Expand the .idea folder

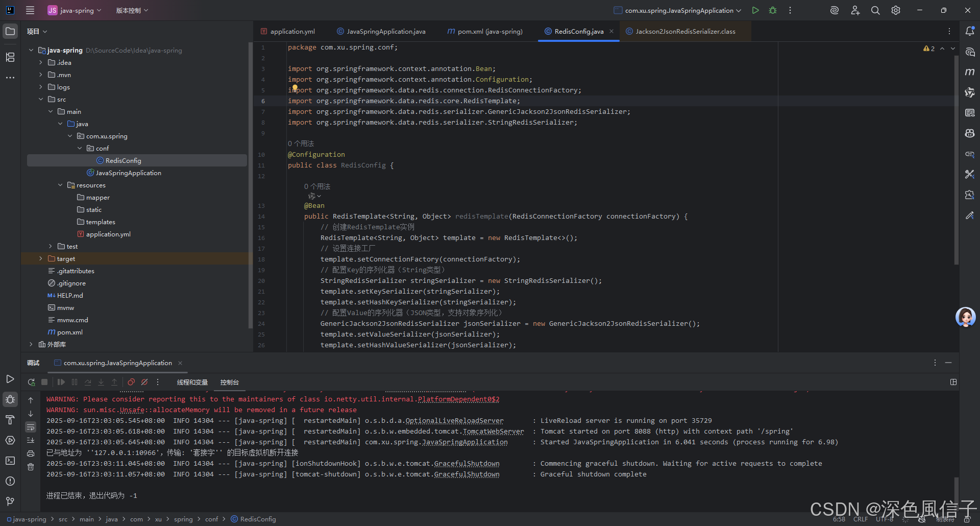click(x=41, y=62)
